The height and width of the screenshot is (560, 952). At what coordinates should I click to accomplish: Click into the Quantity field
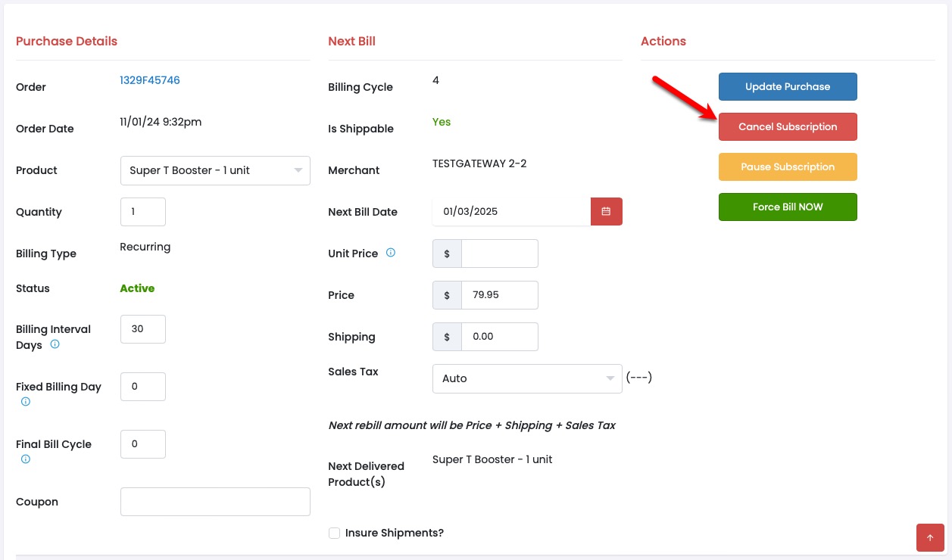point(143,212)
